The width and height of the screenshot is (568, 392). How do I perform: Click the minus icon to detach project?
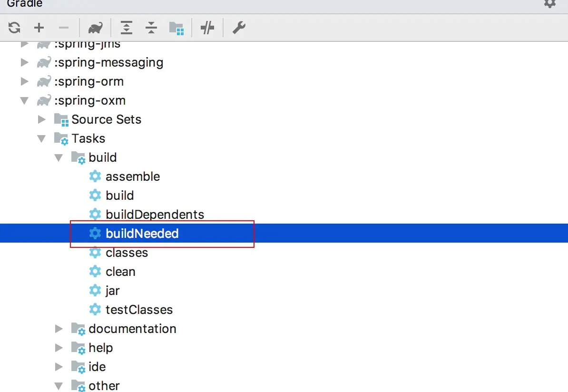pos(63,28)
